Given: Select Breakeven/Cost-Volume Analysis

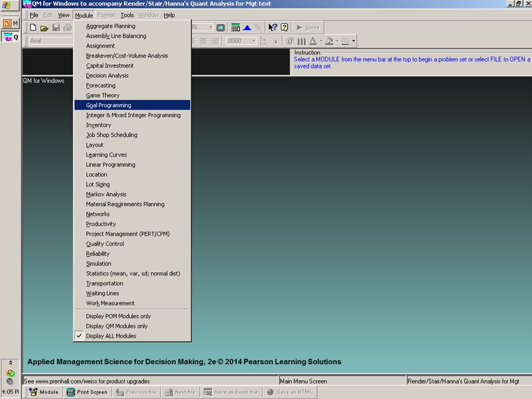Looking at the screenshot, I should click(132, 55).
